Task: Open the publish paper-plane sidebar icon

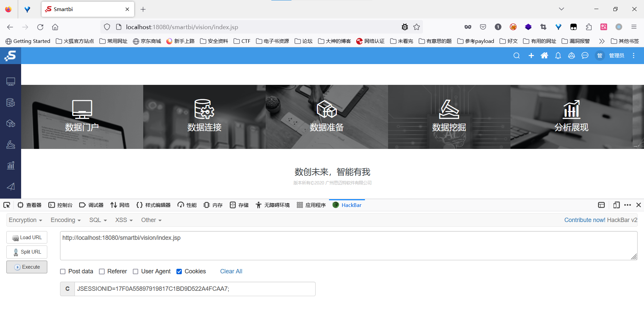Action: click(11, 186)
